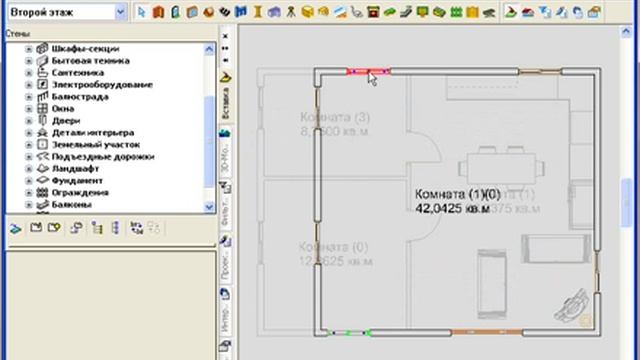
Task: Open the Интер vertical tab
Action: click(x=225, y=311)
